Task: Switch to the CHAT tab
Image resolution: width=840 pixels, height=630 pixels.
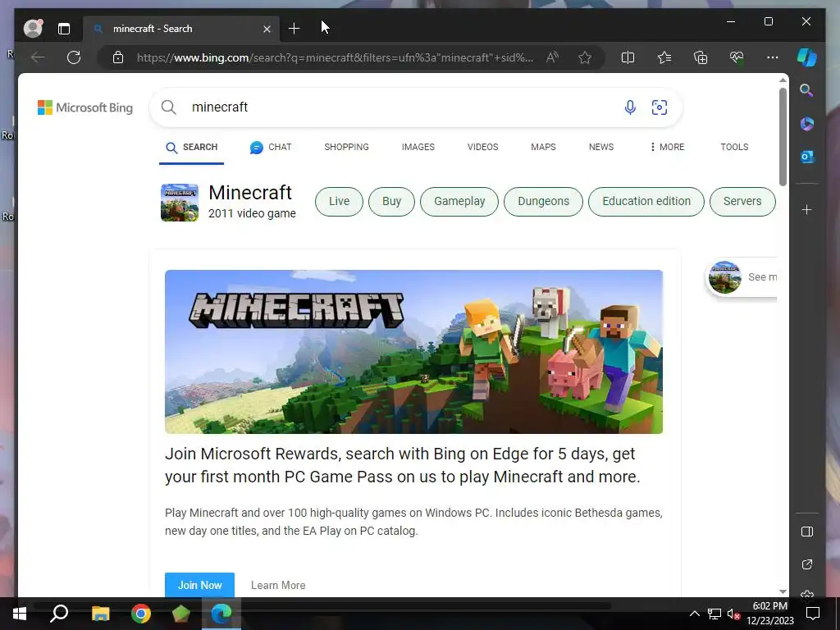Action: coord(271,148)
